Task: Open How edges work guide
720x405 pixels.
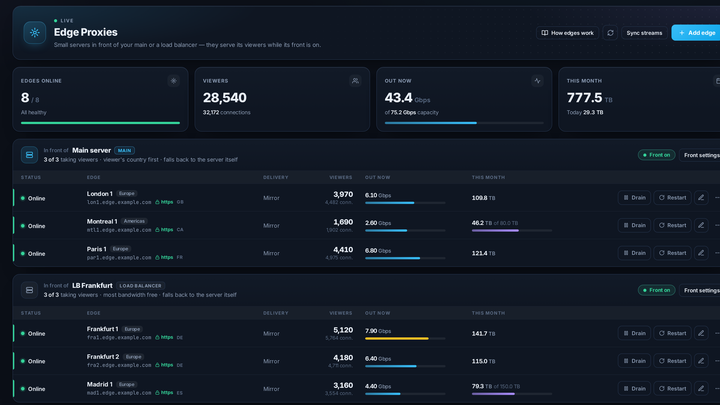Action: tap(567, 33)
